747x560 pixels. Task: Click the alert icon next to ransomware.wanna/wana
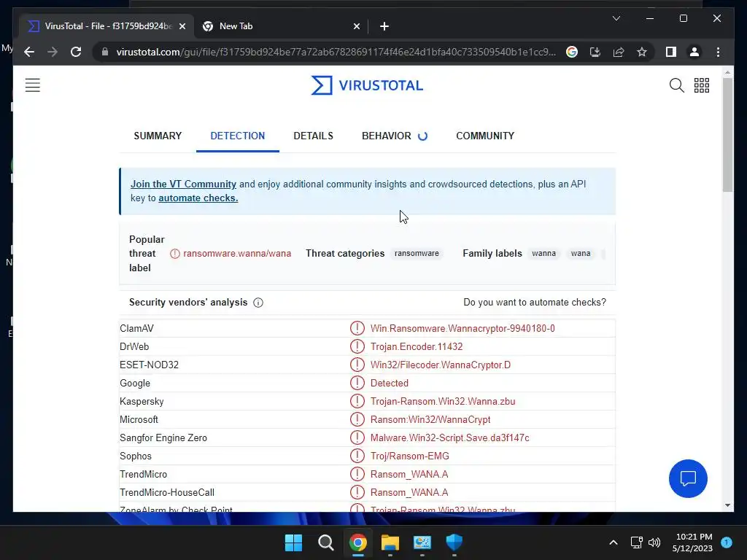point(175,254)
